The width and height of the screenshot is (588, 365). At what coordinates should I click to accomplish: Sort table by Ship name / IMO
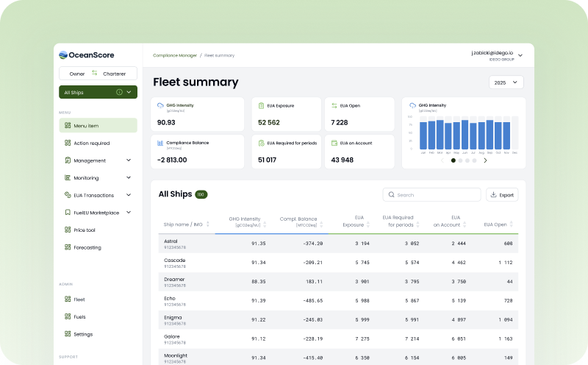(x=207, y=224)
